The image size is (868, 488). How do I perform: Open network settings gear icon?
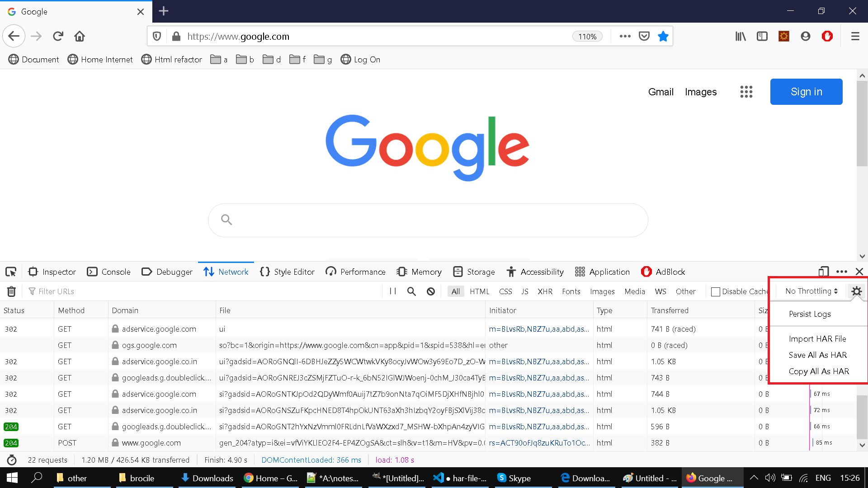[856, 291]
